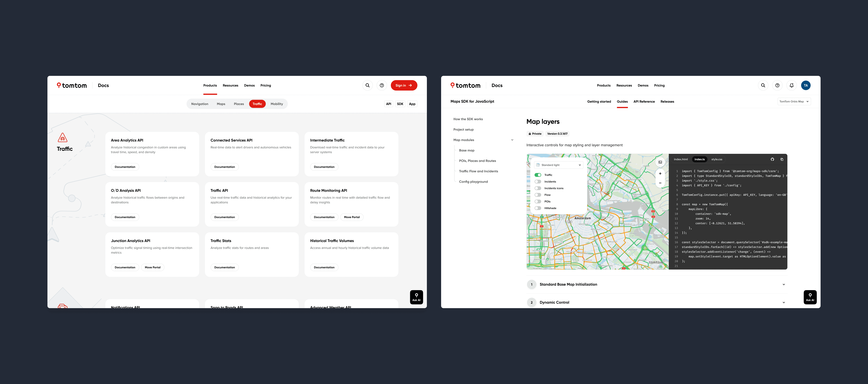
Task: Enable the Hillshade toggle
Action: pyautogui.click(x=538, y=208)
